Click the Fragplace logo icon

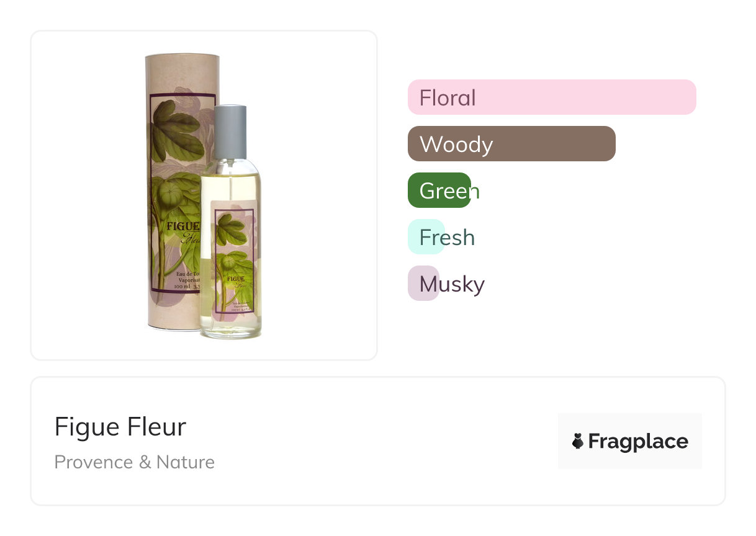pos(578,441)
